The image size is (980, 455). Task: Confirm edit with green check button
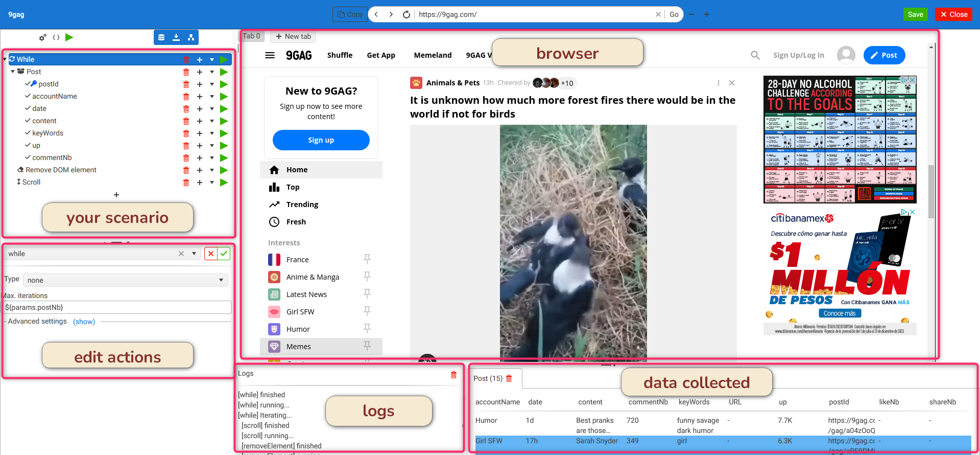[x=224, y=254]
